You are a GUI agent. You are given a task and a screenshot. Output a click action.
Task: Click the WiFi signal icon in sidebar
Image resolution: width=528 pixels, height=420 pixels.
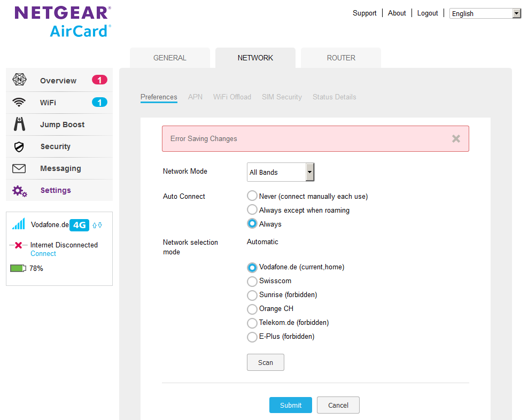(x=20, y=102)
